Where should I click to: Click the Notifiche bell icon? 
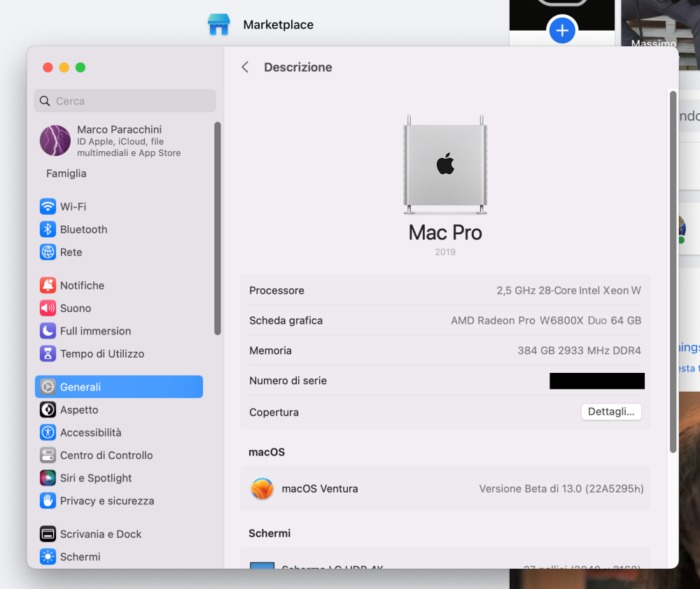pyautogui.click(x=48, y=285)
